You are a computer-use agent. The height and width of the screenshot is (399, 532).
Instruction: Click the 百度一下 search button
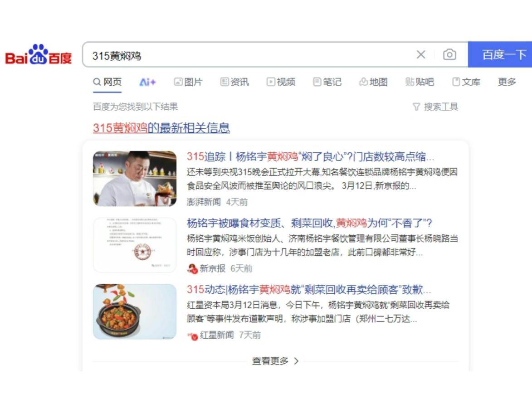500,54
